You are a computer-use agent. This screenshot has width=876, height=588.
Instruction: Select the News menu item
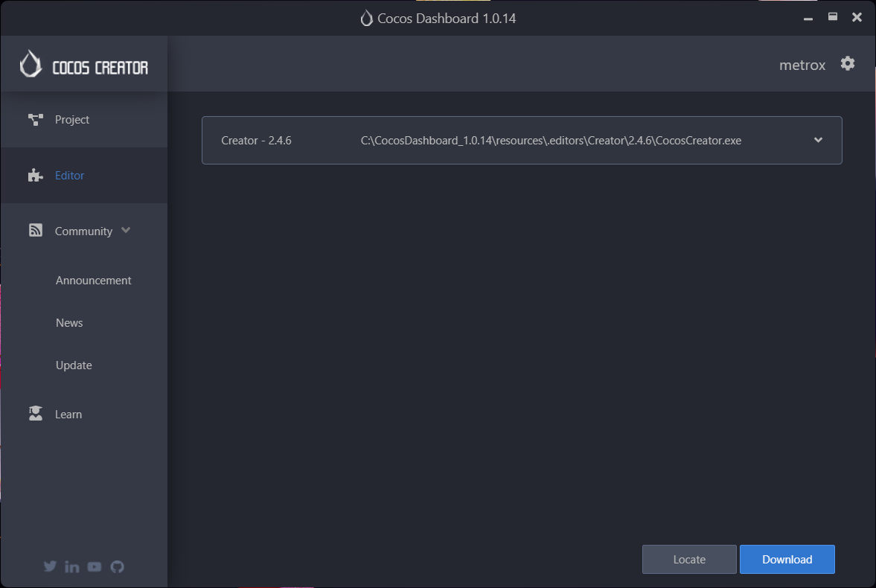pos(69,322)
